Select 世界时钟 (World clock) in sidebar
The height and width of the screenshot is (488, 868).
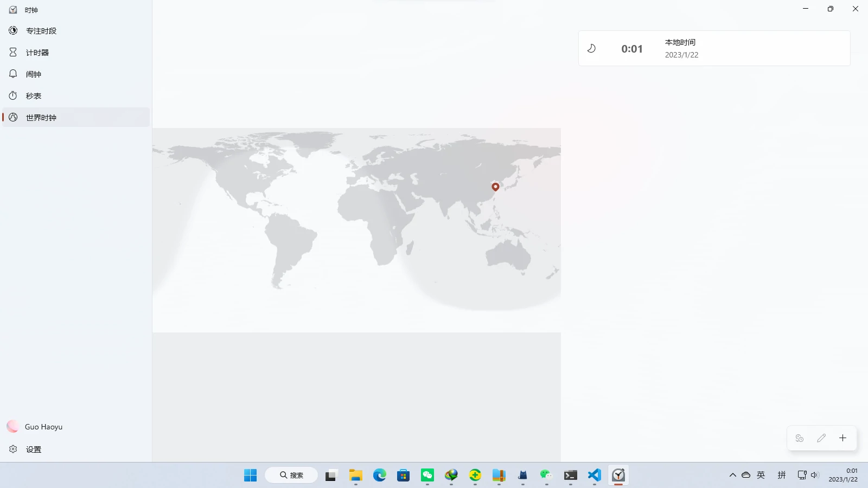pos(41,118)
